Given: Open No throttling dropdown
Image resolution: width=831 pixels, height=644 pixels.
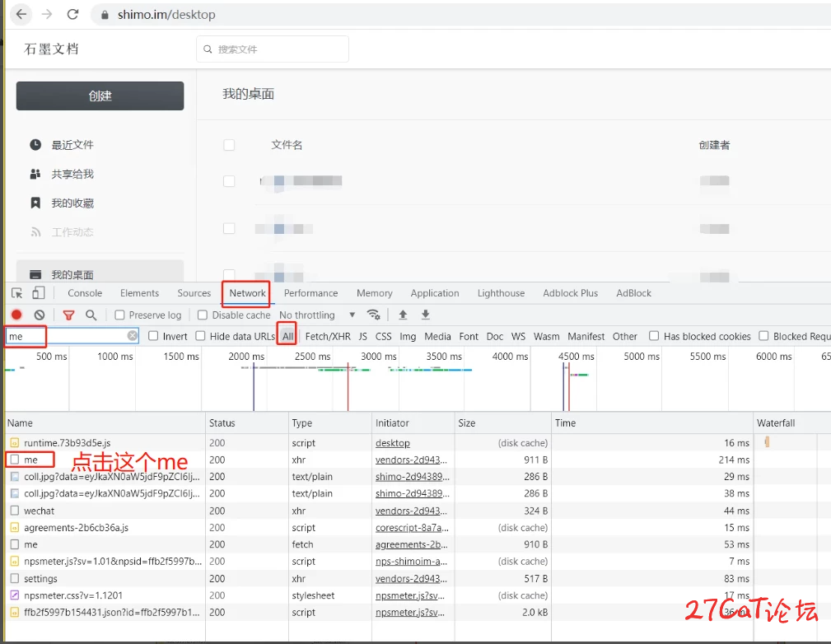Looking at the screenshot, I should pyautogui.click(x=317, y=315).
